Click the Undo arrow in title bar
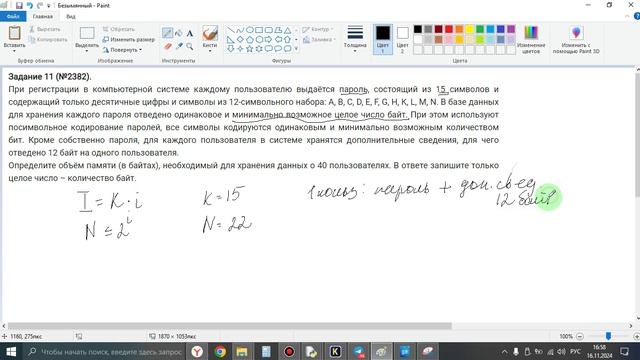Image resolution: width=640 pixels, height=360 pixels. [30, 5]
